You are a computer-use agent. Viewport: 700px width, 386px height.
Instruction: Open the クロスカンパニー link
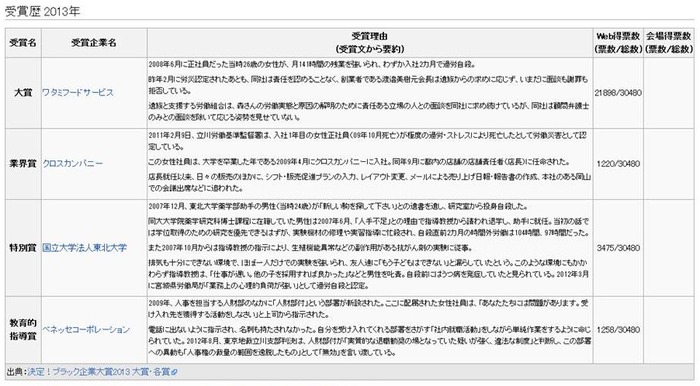tap(72, 164)
